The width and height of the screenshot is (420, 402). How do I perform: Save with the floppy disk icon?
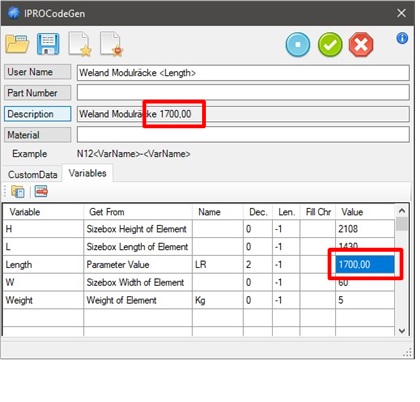point(48,44)
